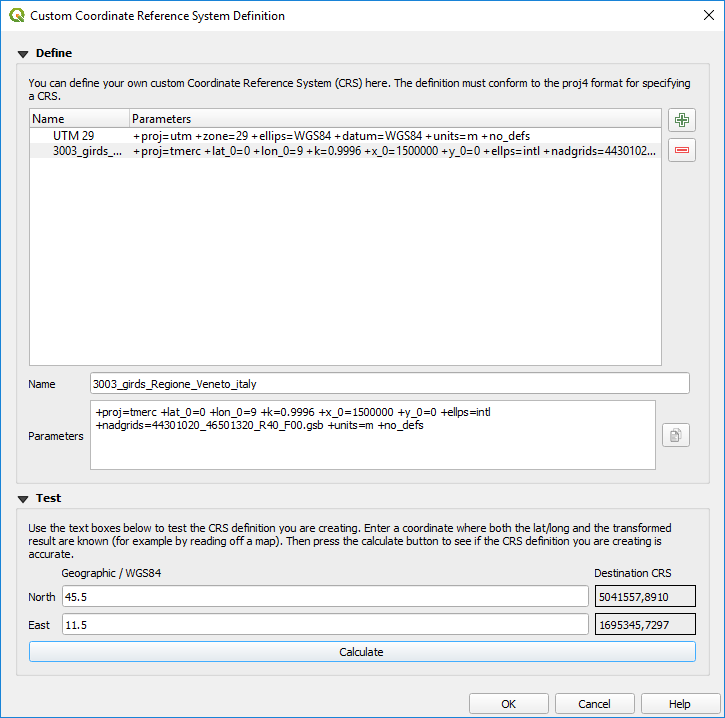Confirm with the OK button
Image resolution: width=725 pixels, height=718 pixels.
click(x=508, y=704)
